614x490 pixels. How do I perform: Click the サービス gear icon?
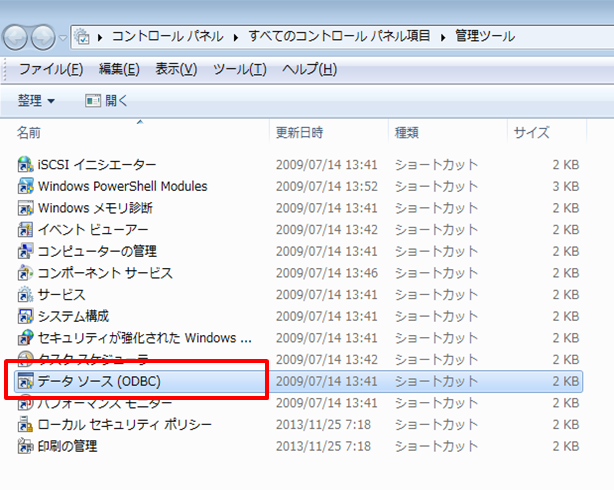pyautogui.click(x=26, y=295)
